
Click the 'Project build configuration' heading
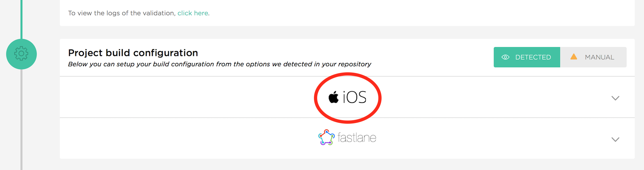(x=133, y=53)
